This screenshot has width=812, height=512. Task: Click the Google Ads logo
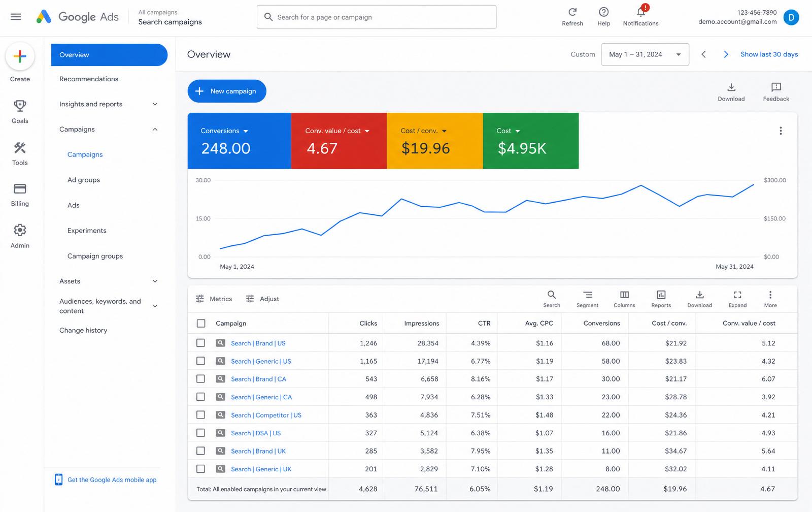(x=77, y=17)
